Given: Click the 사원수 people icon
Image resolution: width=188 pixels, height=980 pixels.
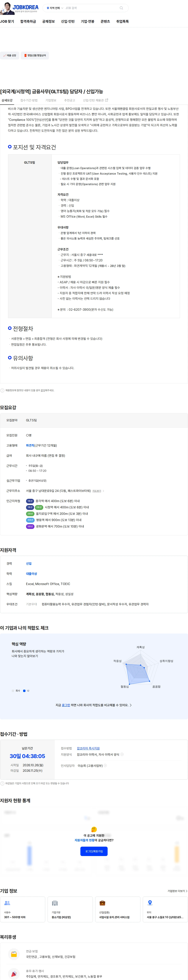Looking at the screenshot, I should [x=7, y=903].
